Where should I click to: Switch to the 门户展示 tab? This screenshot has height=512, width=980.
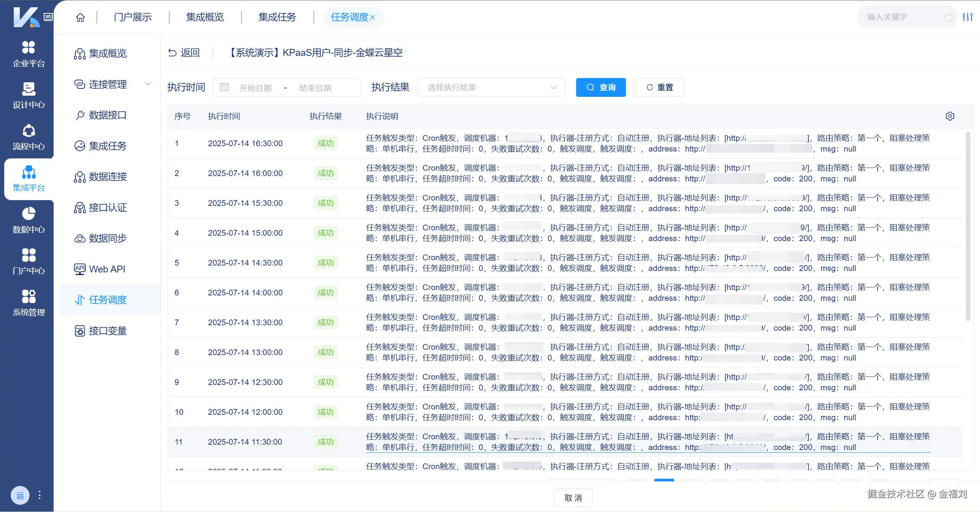tap(132, 17)
